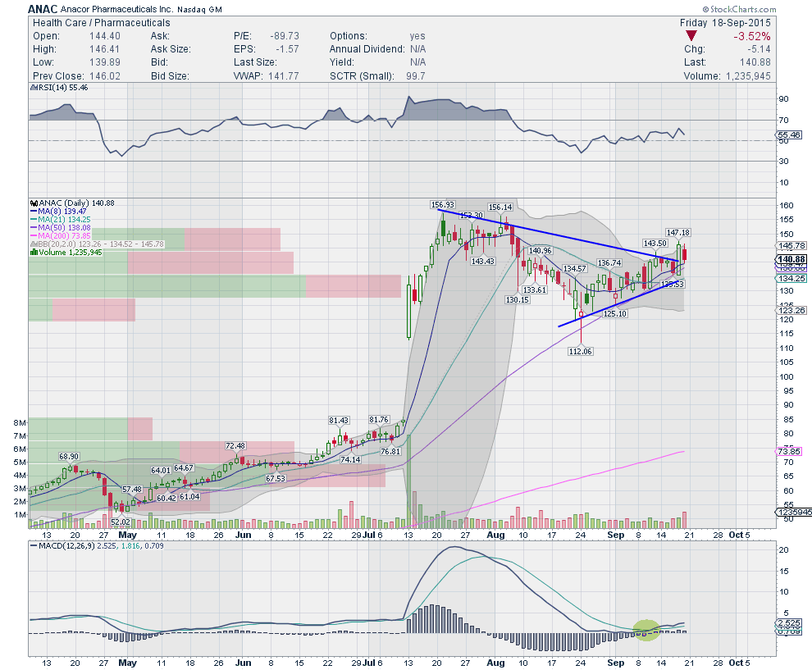The width and height of the screenshot is (812, 670).
Task: Click the RSI(14) legend marker icon
Action: click(34, 88)
